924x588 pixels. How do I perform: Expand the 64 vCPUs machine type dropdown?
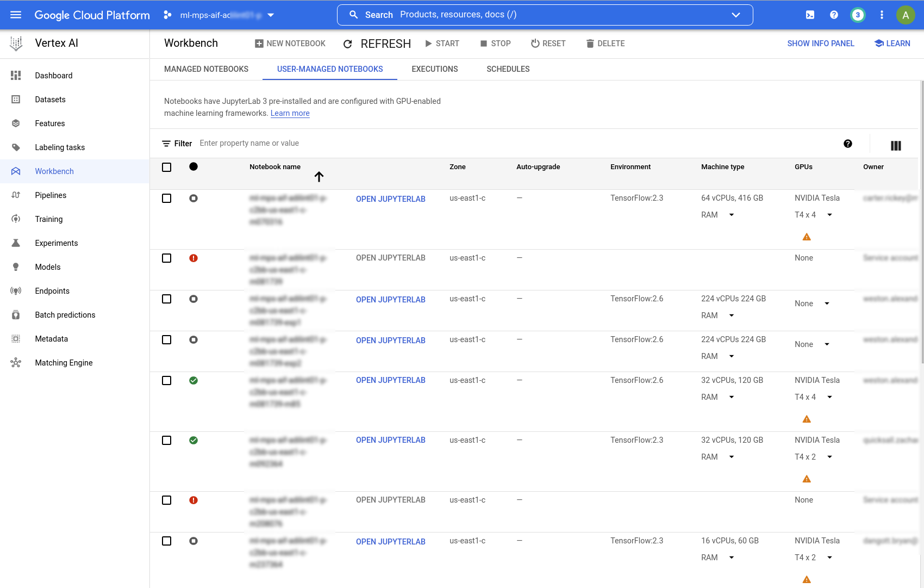[732, 215]
